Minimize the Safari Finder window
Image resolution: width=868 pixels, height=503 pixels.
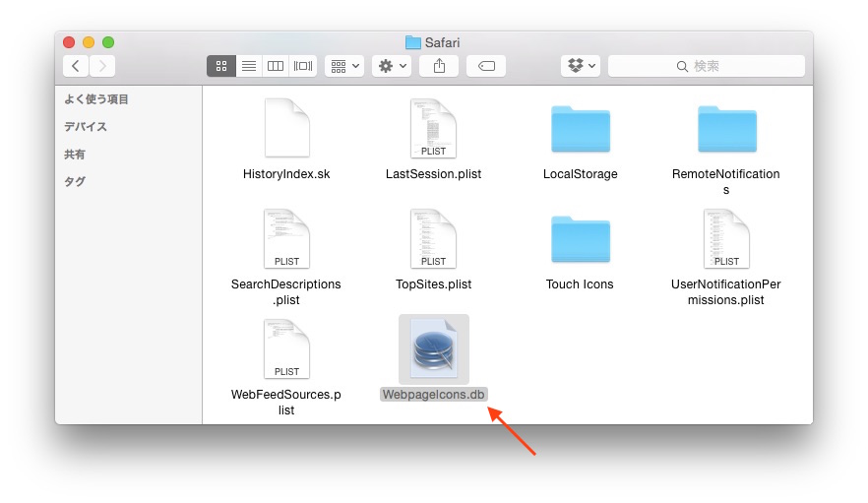(x=89, y=42)
